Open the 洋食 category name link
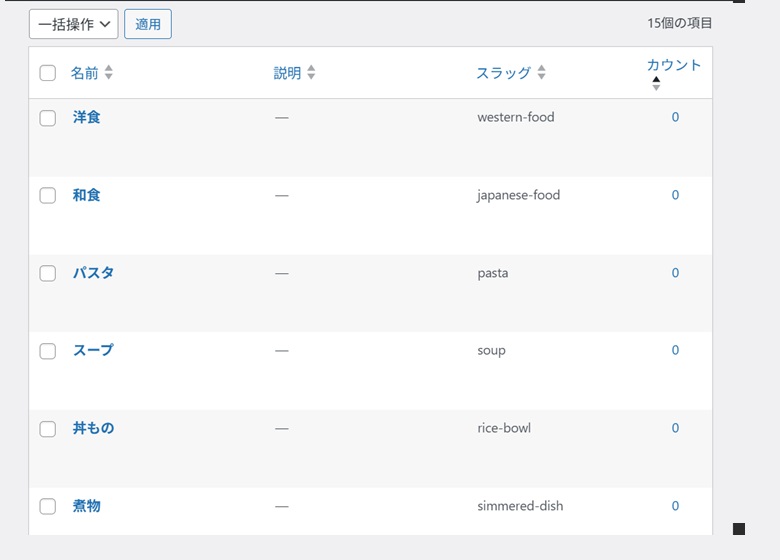This screenshot has width=780, height=560. click(87, 117)
